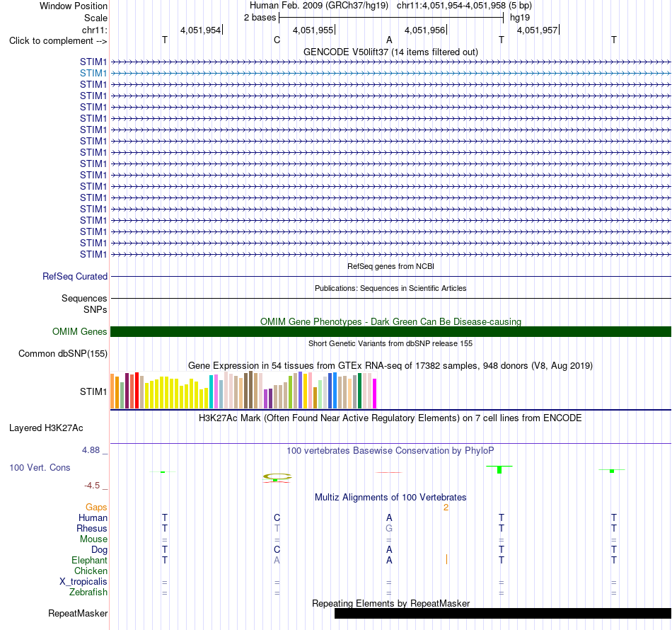Click the 'Click to complement -->' label
Viewport: 672px width, 630px height.
pyautogui.click(x=58, y=41)
